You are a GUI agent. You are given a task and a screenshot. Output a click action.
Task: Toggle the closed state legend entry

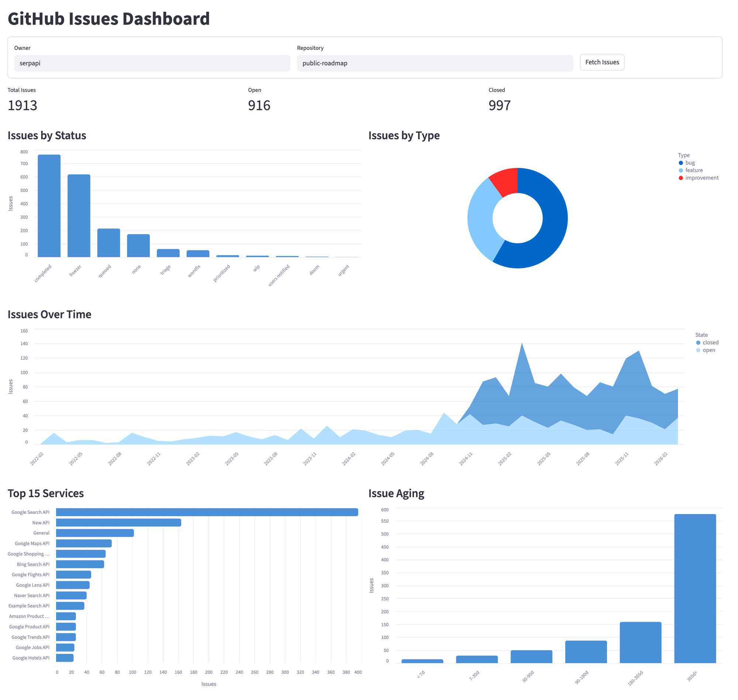pos(706,342)
